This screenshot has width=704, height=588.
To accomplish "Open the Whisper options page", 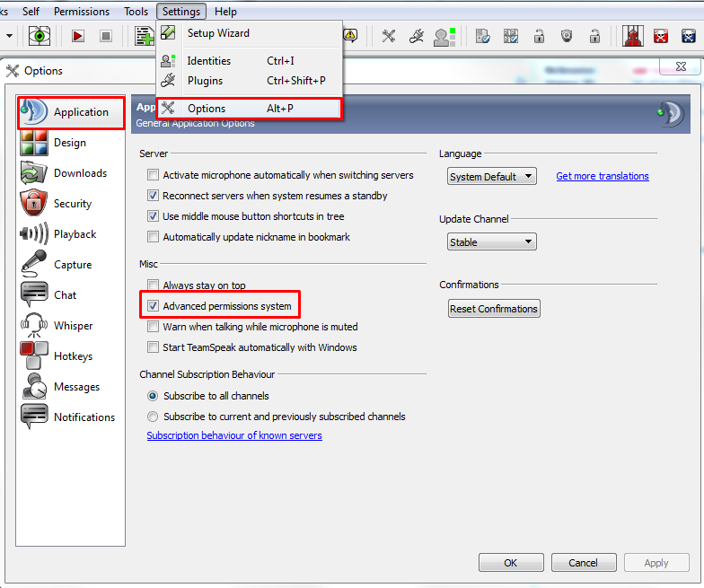I will pos(71,326).
